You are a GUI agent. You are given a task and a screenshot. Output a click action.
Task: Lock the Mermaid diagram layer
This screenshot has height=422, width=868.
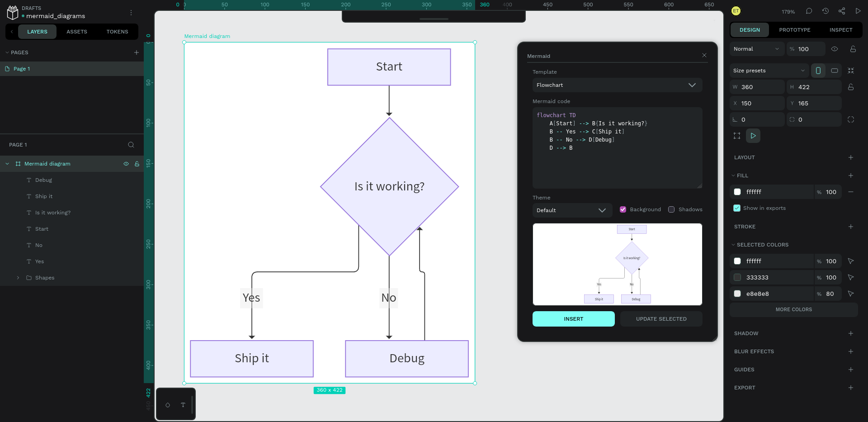coord(137,164)
